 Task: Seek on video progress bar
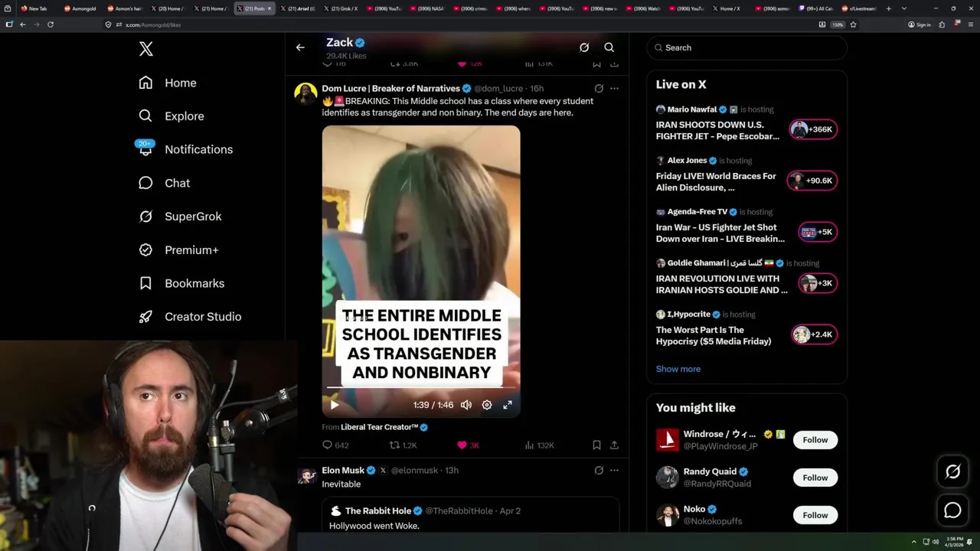[421, 388]
